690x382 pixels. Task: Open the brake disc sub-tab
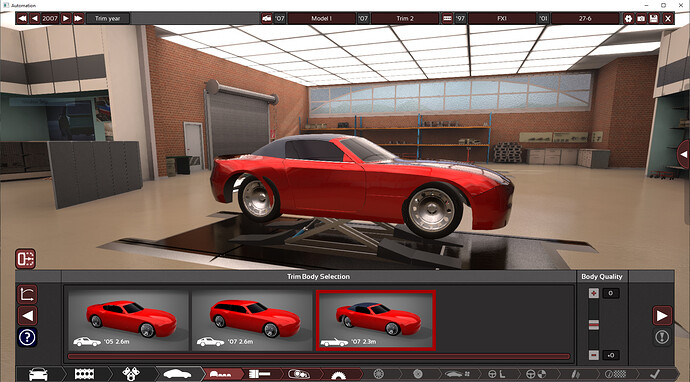pyautogui.click(x=418, y=374)
